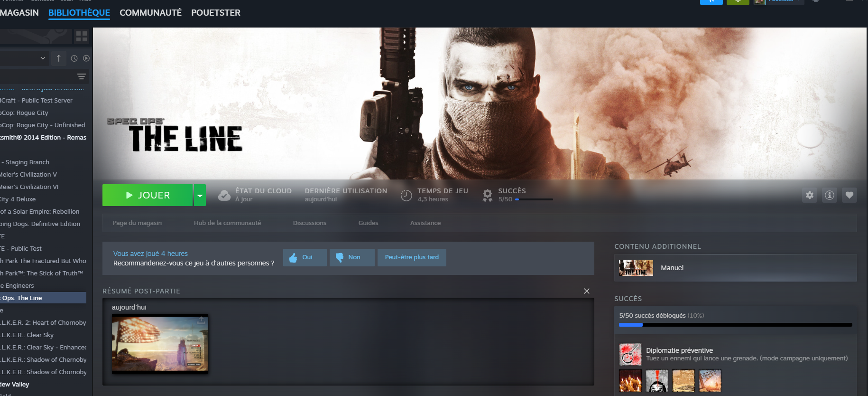Screen dimensions: 868x396
Task: Open the Manuel thumbnail image
Action: click(636, 268)
